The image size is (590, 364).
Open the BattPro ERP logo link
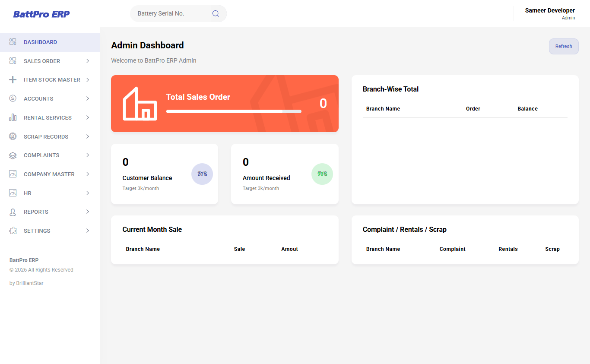[41, 14]
